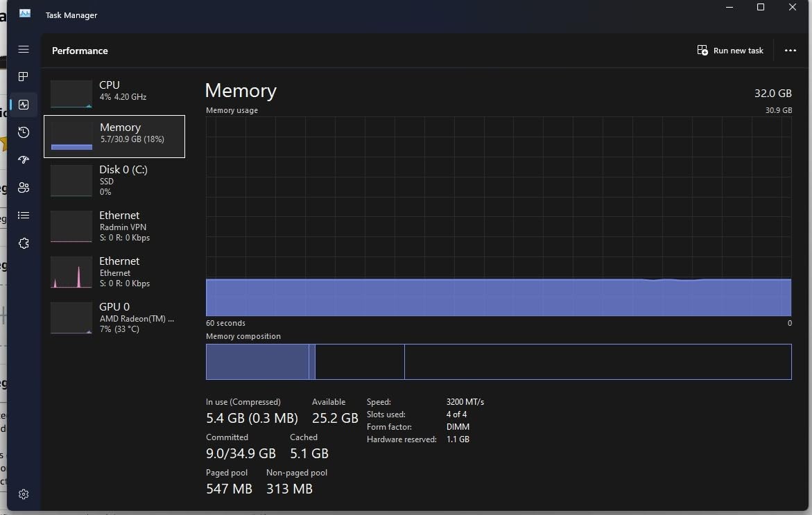Click the Slots used value 4 of 4
Screen dimensions: 812x515
tap(456, 414)
